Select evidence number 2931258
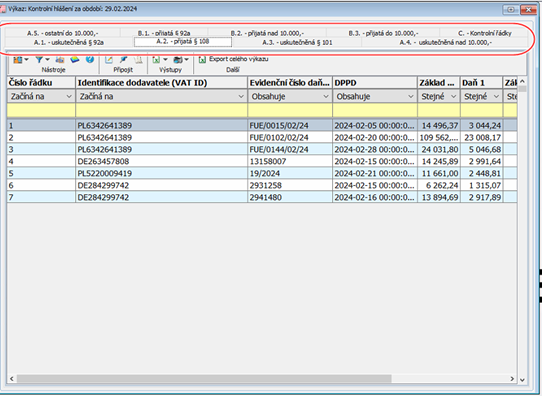This screenshot has width=542, height=396. [x=290, y=186]
